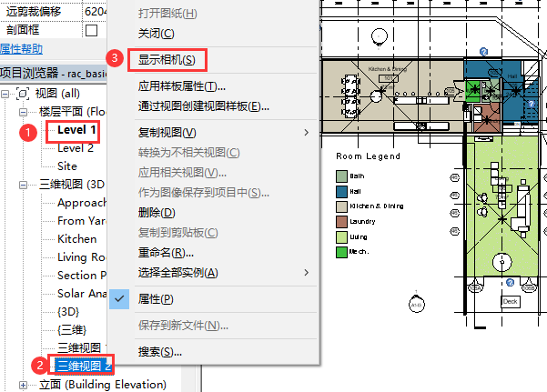The height and width of the screenshot is (392, 547).
Task: Choose 显示相机(S) from the context menu
Action: pyautogui.click(x=167, y=60)
